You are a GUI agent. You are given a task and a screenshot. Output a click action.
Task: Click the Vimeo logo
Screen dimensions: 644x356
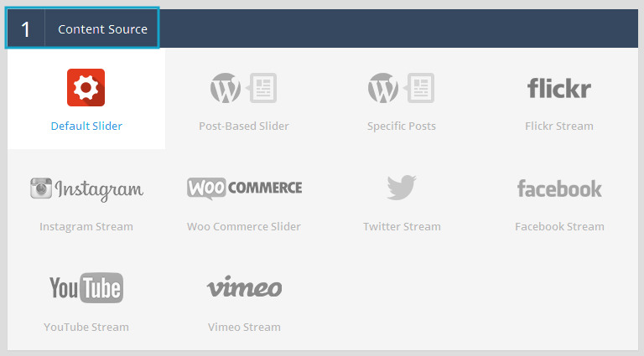[244, 287]
